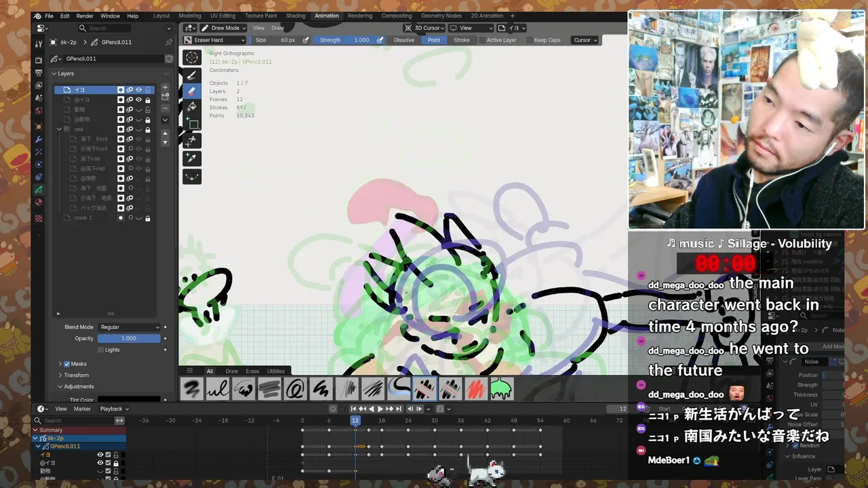This screenshot has width=868, height=488.
Task: Open the Texture properties tab
Action: coord(39,218)
